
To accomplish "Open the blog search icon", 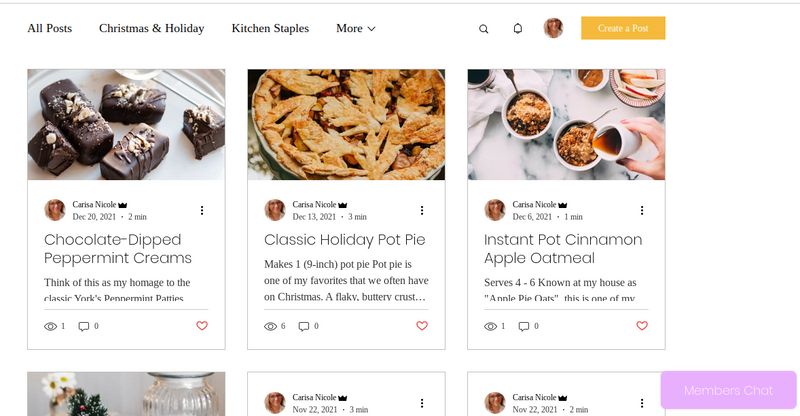I will pos(484,29).
